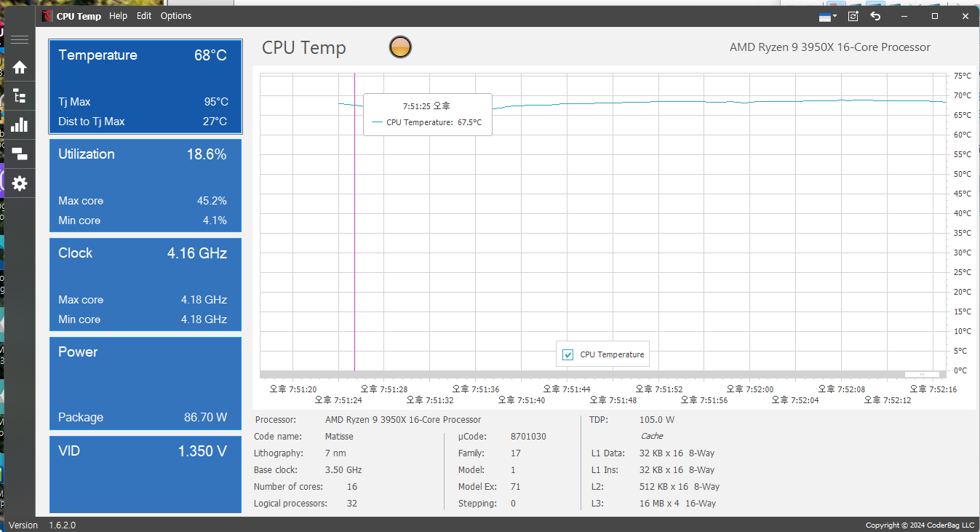Click the CoderBag LLC copyright text
Viewport: 980px width, 532px height.
pos(920,525)
